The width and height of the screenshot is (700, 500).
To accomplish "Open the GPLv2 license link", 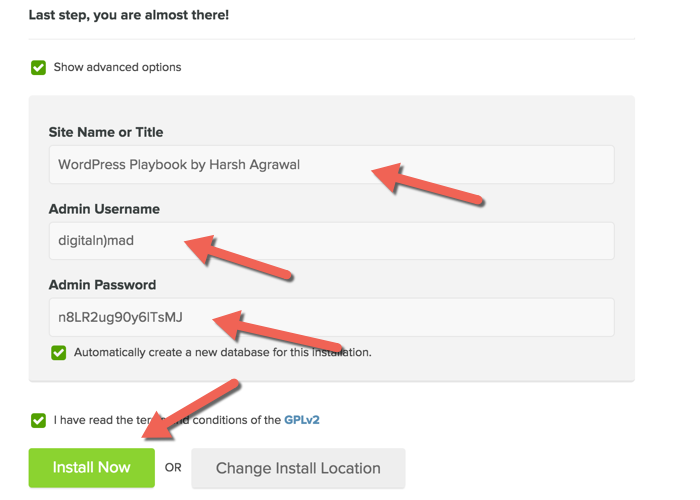I will (x=302, y=420).
